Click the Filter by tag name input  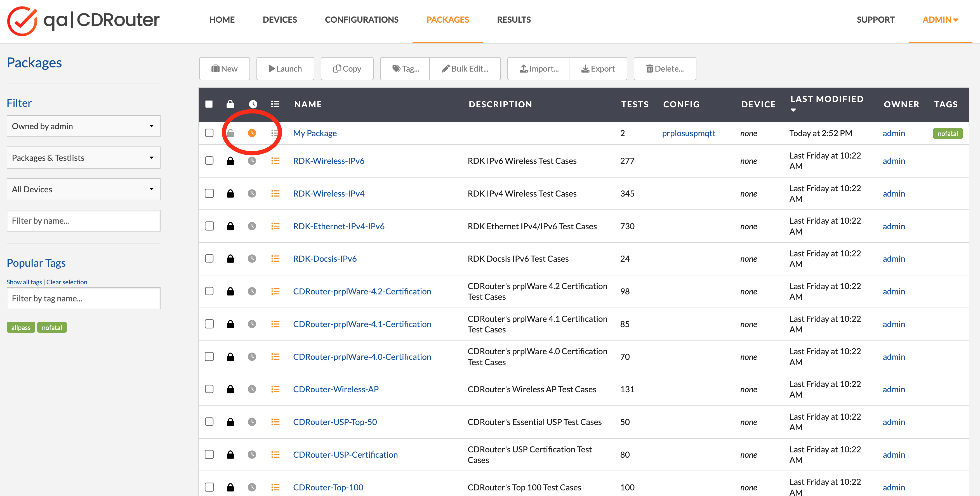(x=83, y=299)
